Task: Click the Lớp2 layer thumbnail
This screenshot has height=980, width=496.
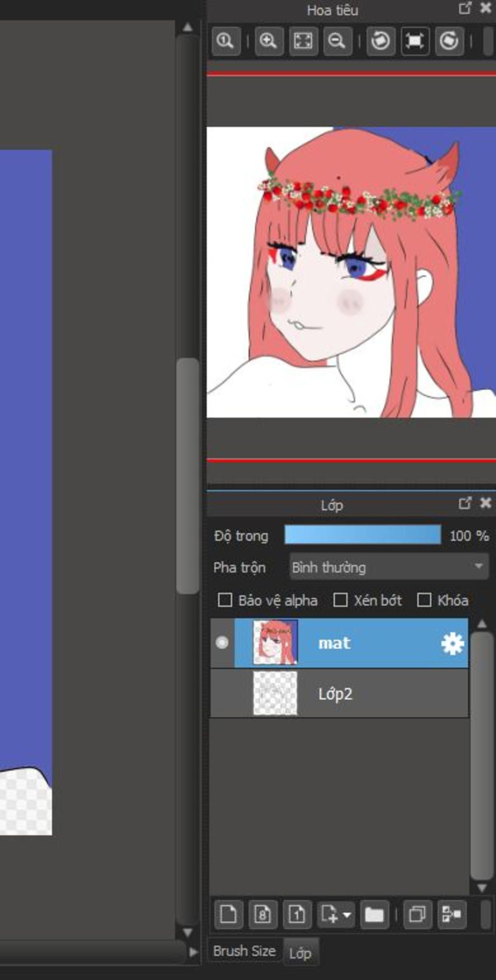Action: point(275,693)
